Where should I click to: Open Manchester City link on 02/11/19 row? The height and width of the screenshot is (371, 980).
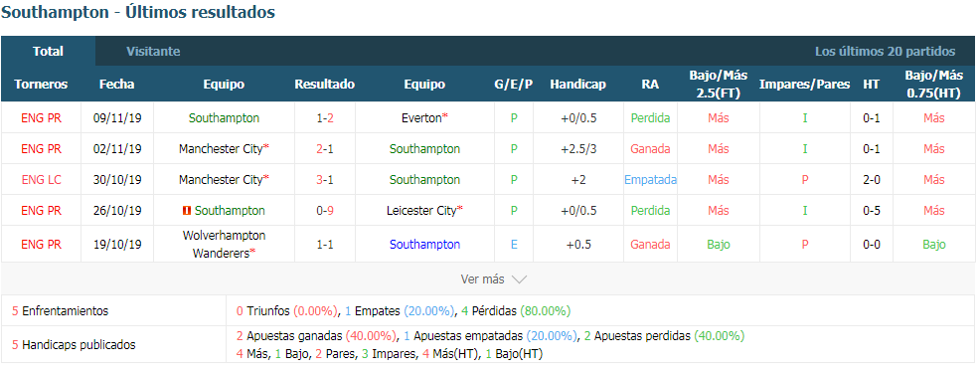tap(221, 149)
